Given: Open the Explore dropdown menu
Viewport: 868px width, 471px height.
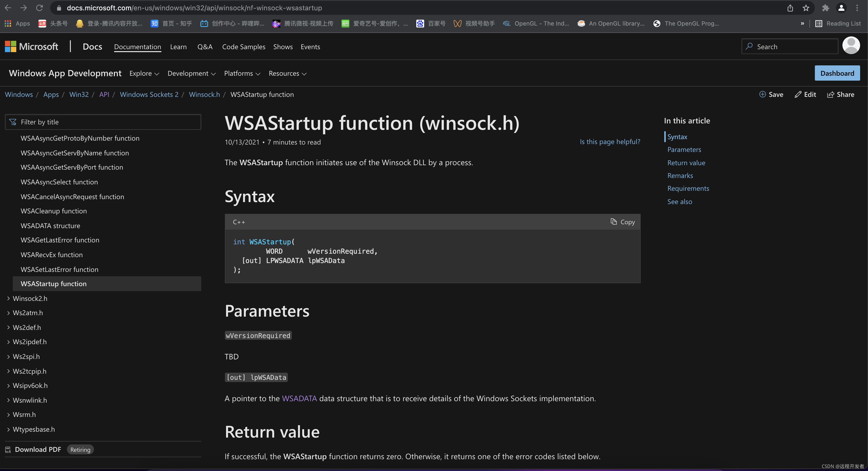Looking at the screenshot, I should (144, 74).
